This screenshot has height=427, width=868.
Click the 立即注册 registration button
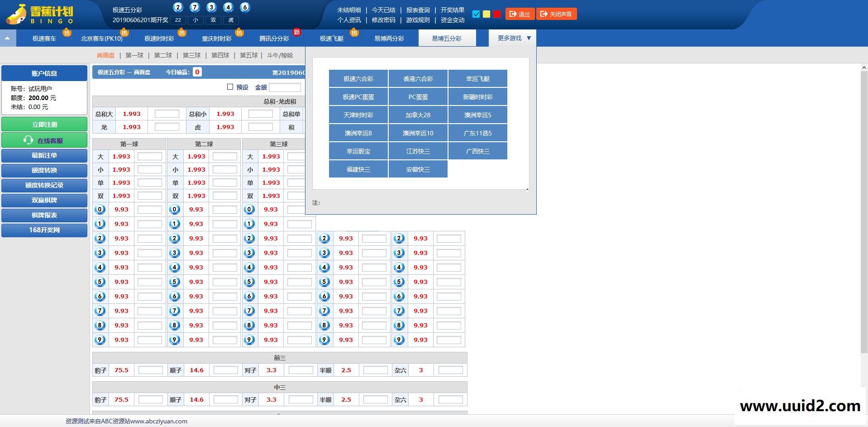click(x=44, y=124)
